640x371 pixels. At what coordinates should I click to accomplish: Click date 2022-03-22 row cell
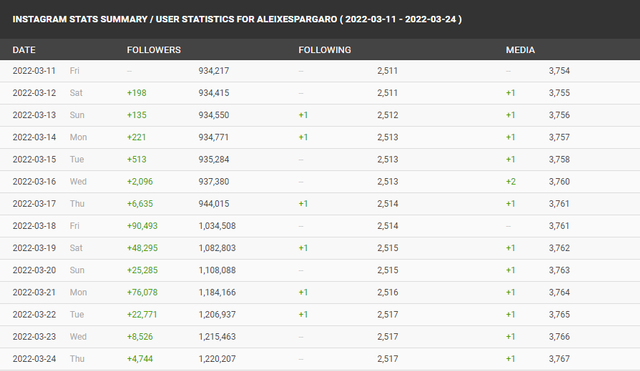(x=34, y=314)
